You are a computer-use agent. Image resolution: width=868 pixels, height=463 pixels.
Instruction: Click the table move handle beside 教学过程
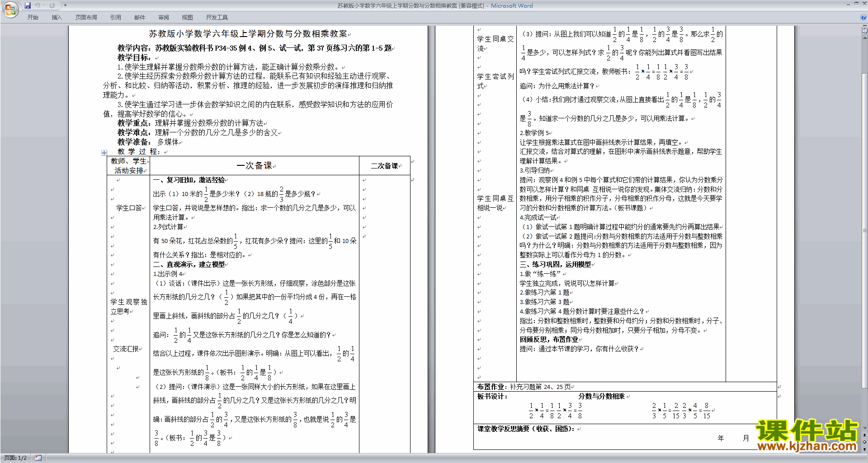pos(104,153)
